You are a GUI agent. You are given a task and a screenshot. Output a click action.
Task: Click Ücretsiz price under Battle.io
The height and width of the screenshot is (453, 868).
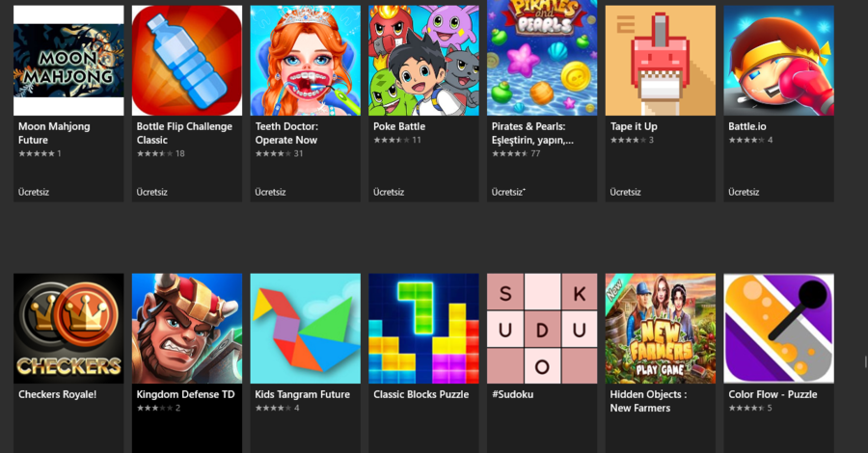(x=744, y=192)
